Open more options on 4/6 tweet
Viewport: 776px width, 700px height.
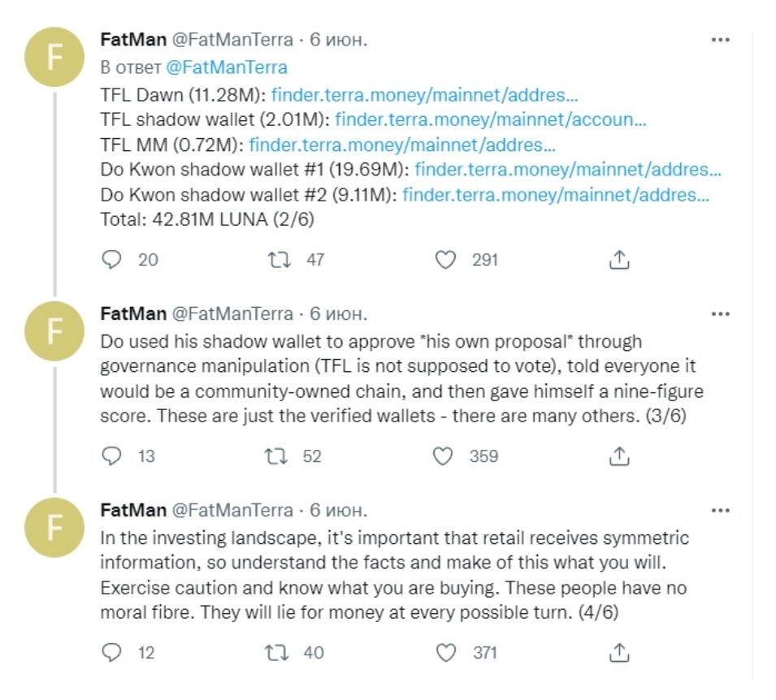pos(720,510)
